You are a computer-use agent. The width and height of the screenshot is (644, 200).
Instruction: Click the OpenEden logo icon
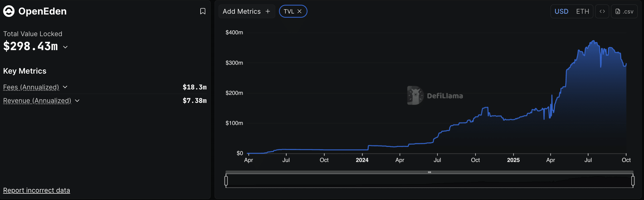tap(9, 11)
